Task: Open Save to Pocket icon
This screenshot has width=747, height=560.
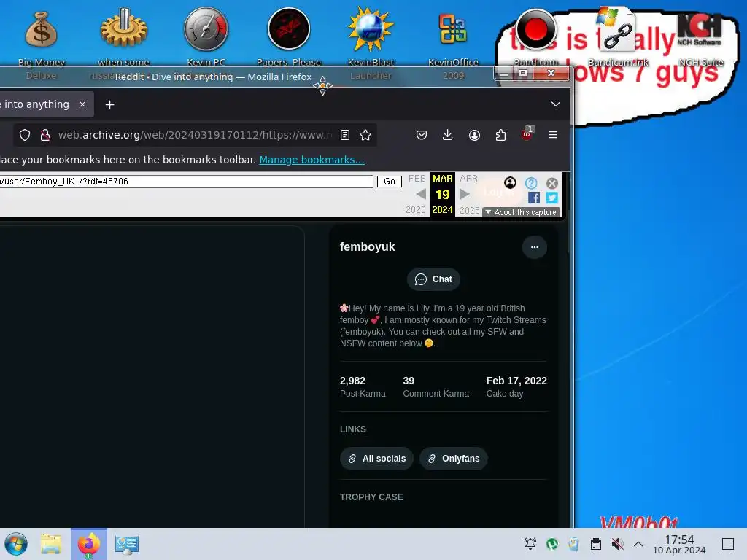Action: 422,135
